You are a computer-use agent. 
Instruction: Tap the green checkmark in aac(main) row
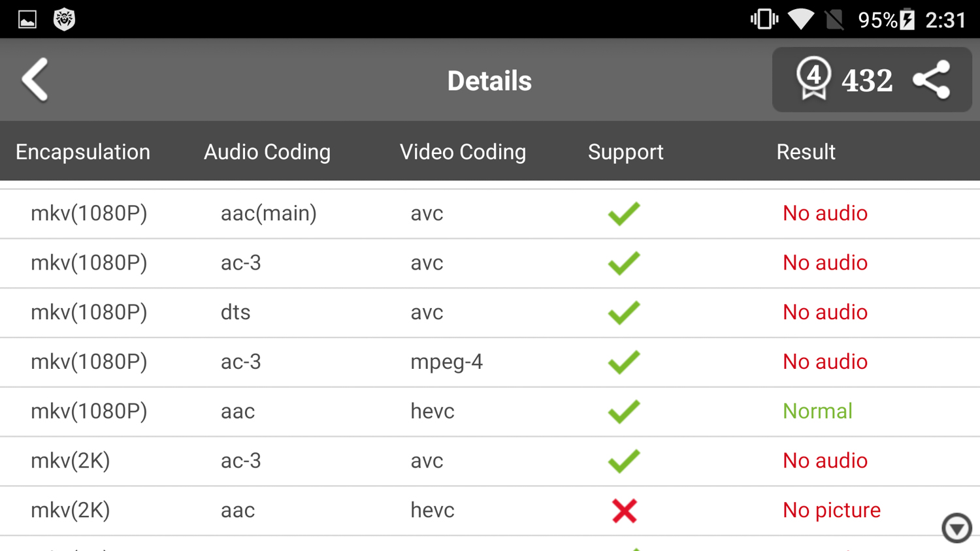coord(624,213)
